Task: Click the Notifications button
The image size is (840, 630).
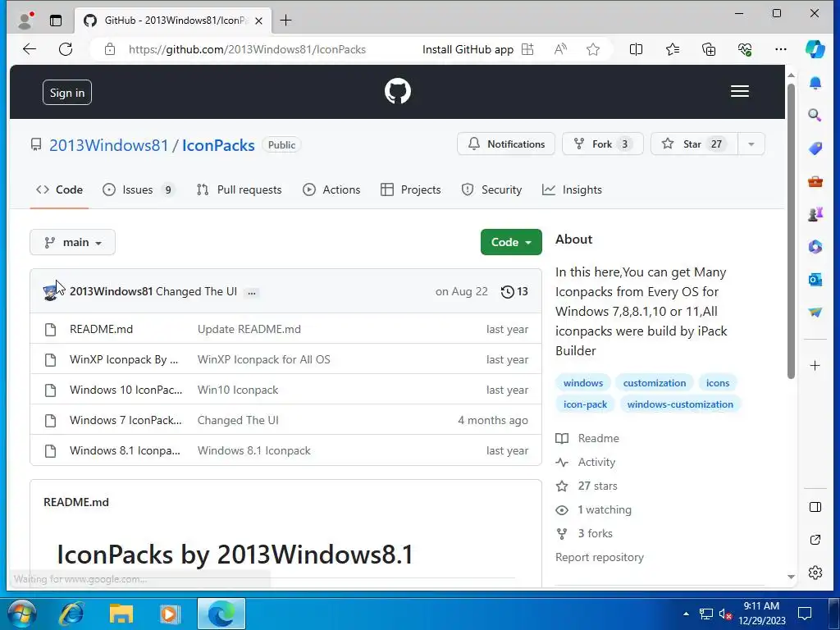Action: [x=505, y=144]
